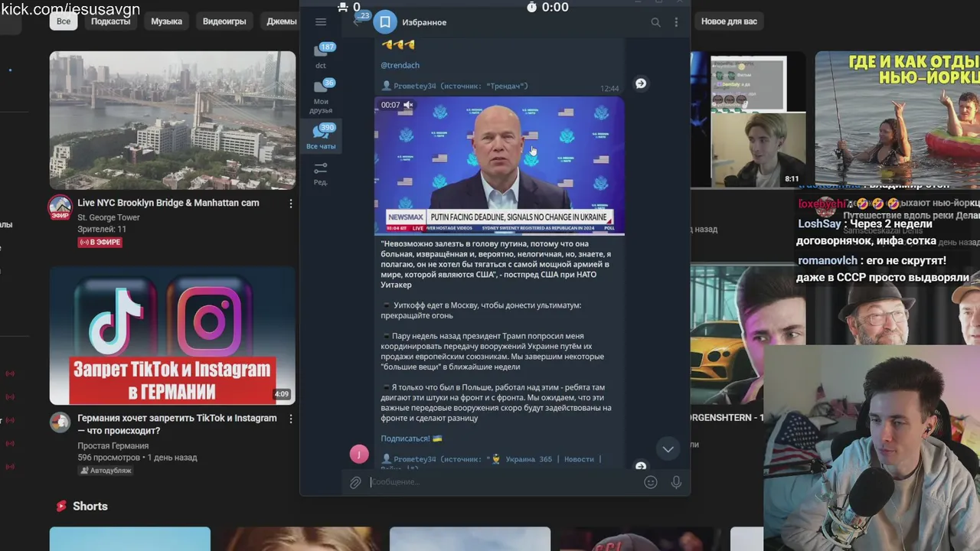Open the Ред. folder editor
This screenshot has height=551, width=980.
point(321,173)
